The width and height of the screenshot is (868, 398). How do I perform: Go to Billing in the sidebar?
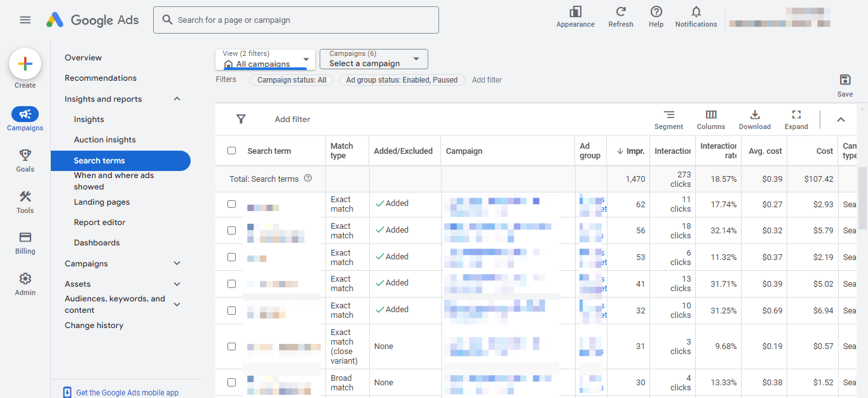tap(25, 237)
